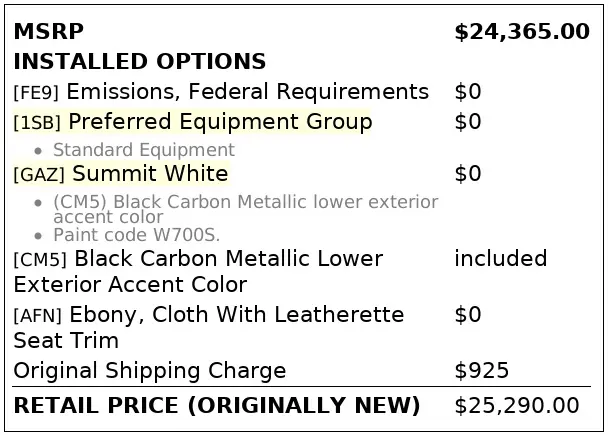
Task: Click the MSRP label
Action: [48, 32]
